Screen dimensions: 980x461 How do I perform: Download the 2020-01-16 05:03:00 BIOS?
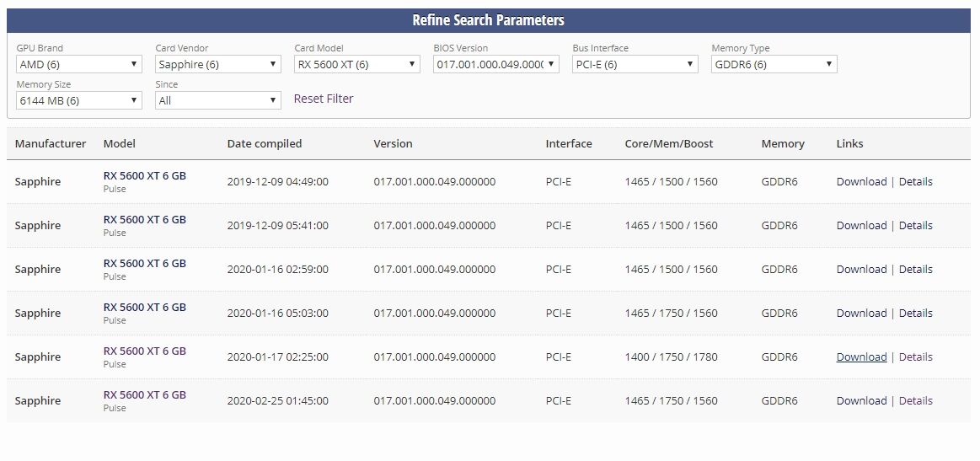861,313
